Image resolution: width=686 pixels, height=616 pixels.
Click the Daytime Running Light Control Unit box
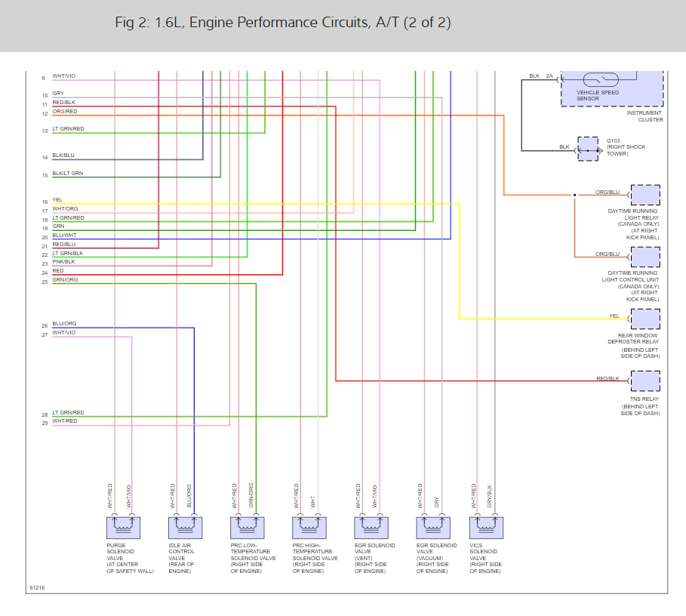pos(645,257)
